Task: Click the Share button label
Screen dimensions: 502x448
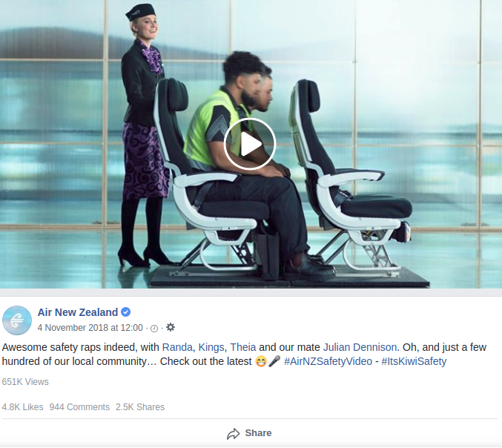Action: [258, 433]
